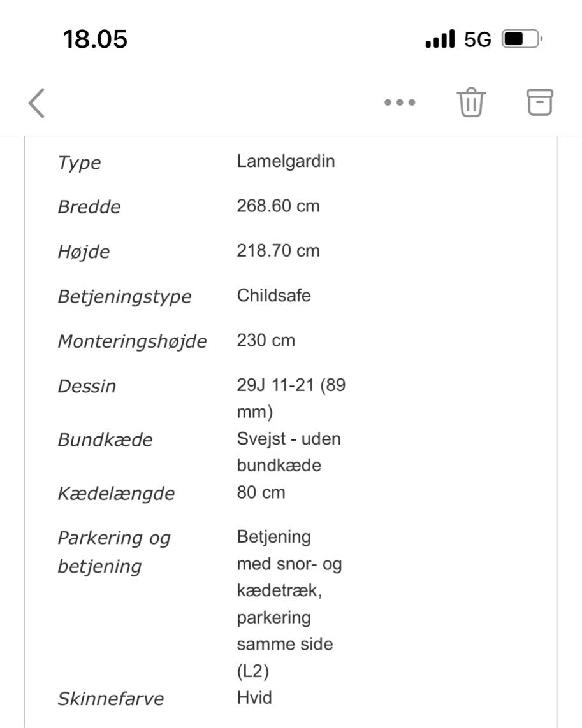
Task: Tap the 5G network indicator
Action: click(477, 39)
